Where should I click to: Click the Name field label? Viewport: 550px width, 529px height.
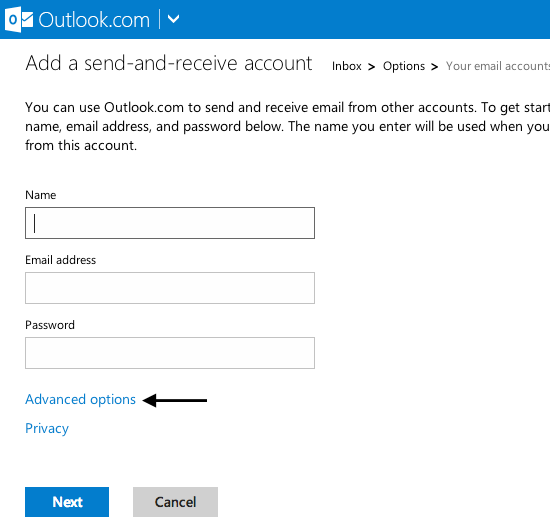(x=41, y=195)
